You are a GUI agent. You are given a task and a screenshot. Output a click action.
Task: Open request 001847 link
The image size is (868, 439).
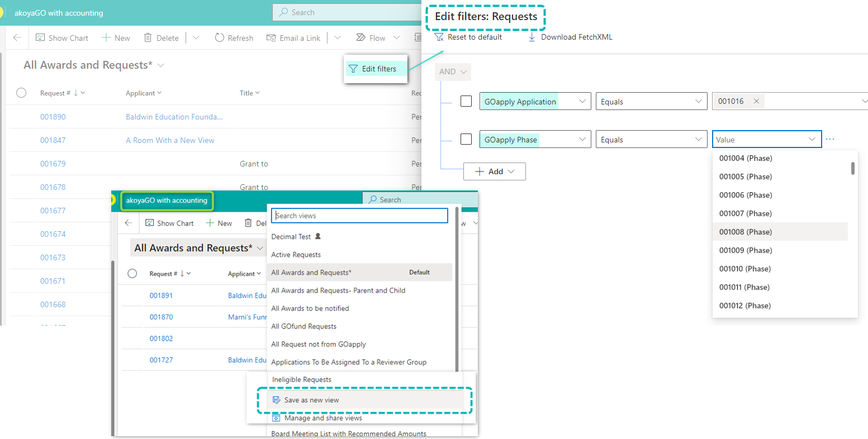pos(53,140)
